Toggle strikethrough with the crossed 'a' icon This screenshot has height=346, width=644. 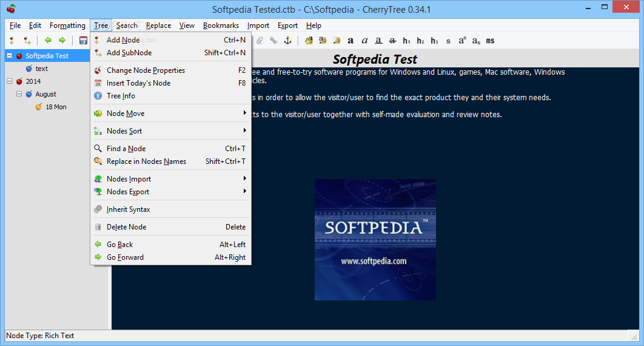coord(392,40)
